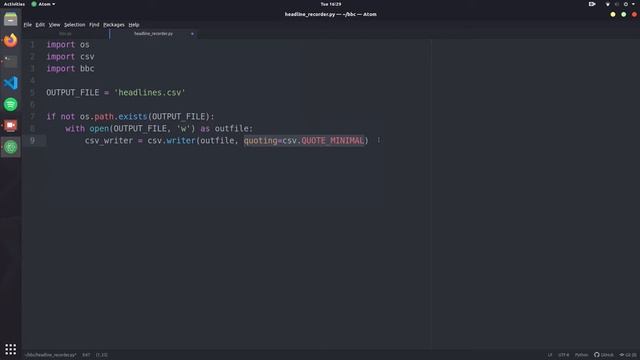The height and width of the screenshot is (360, 640).
Task: Click the screen recording indicator in top bar
Action: click(x=592, y=4)
